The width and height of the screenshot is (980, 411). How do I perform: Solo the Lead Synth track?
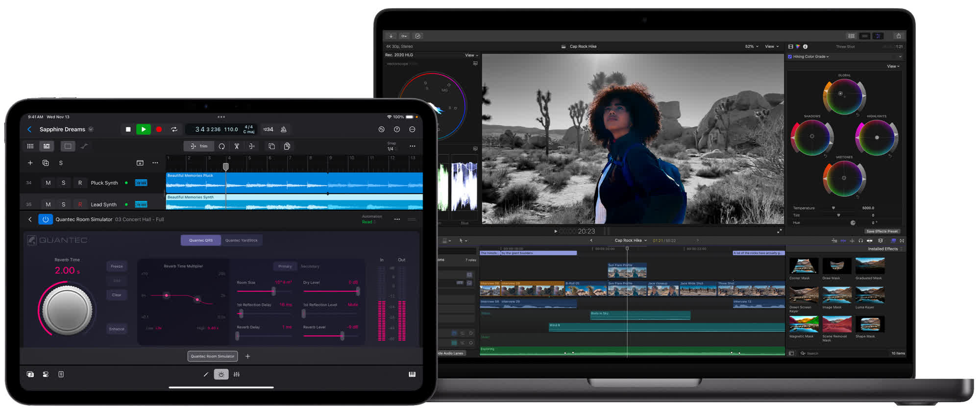pos(63,204)
